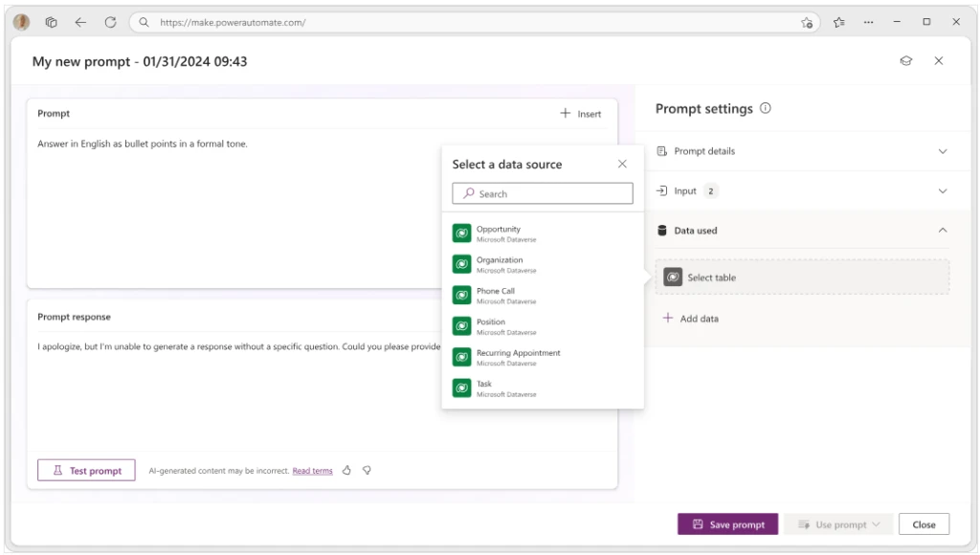
Task: Open the learning hub graduation cap icon
Action: click(907, 60)
